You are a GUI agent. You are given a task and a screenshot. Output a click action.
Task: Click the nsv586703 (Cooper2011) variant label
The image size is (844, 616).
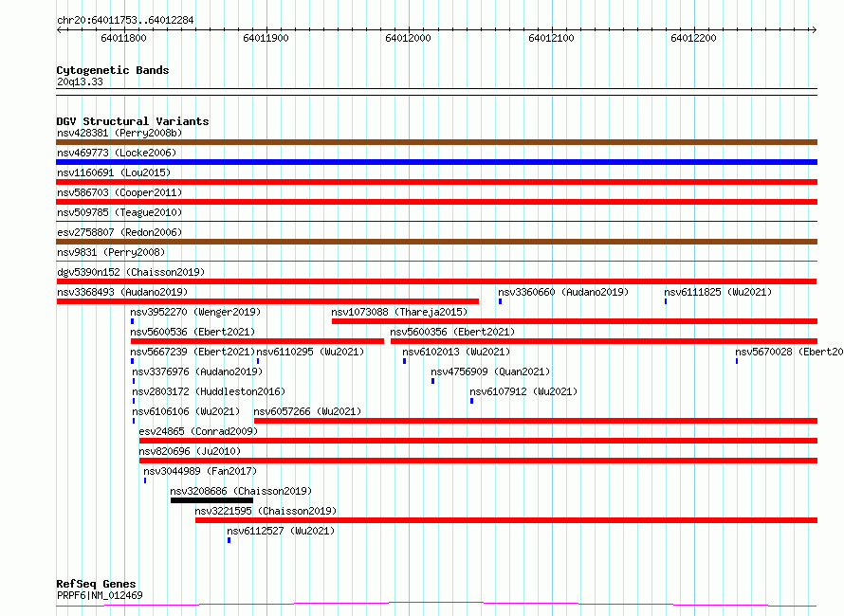coord(119,192)
